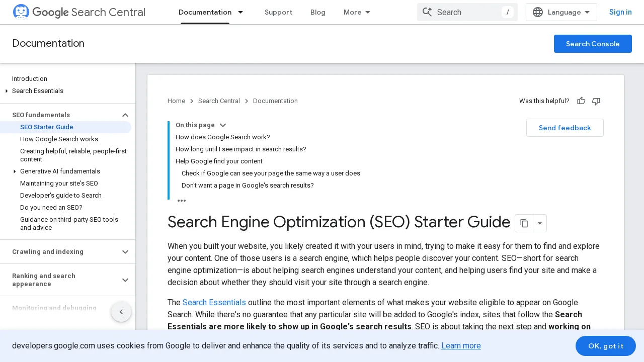Click the Google Search Central robot logo

[x=21, y=12]
